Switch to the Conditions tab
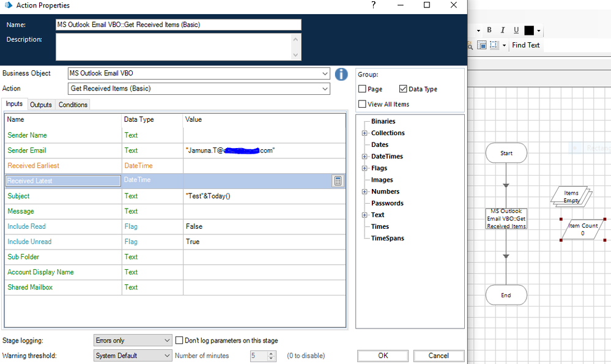611x364 pixels. (x=73, y=105)
